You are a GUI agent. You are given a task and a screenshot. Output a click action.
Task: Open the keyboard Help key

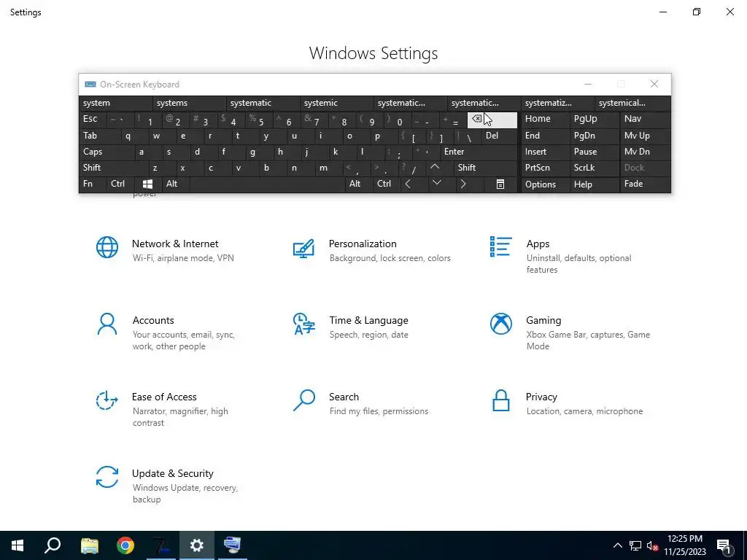[x=595, y=184]
